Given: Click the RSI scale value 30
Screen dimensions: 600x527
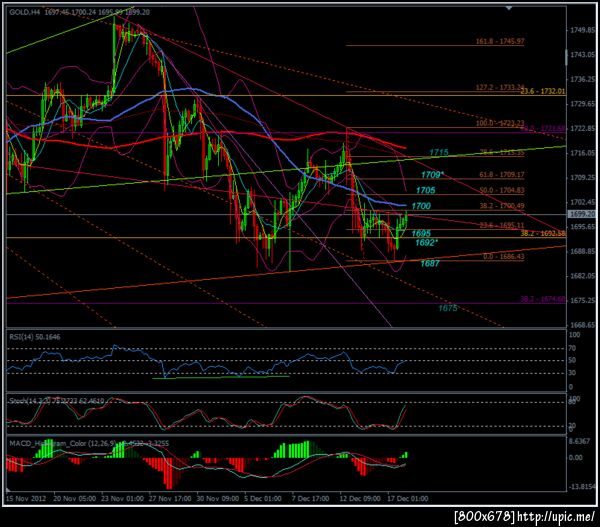Looking at the screenshot, I should [x=573, y=372].
